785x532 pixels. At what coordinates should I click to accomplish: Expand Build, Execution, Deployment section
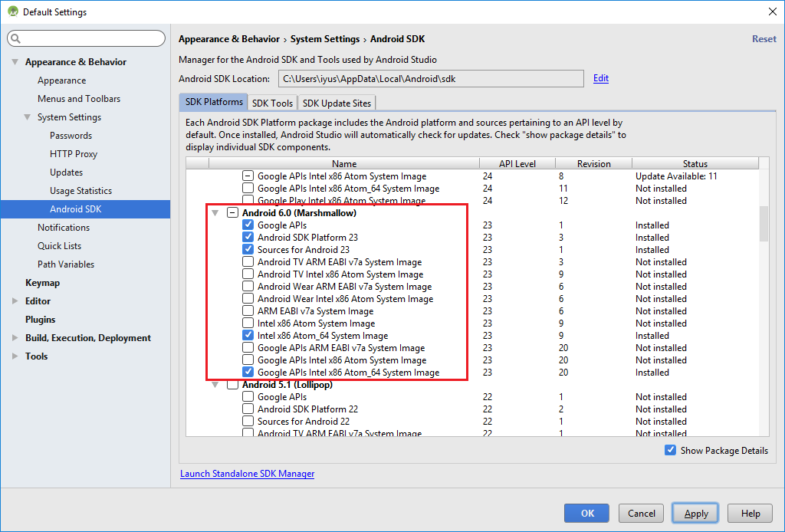point(15,338)
